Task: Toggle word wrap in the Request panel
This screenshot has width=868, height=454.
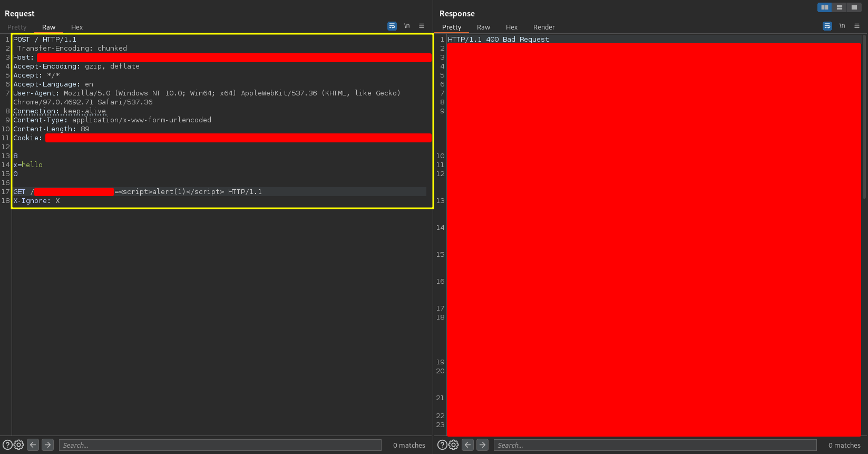Action: click(392, 26)
